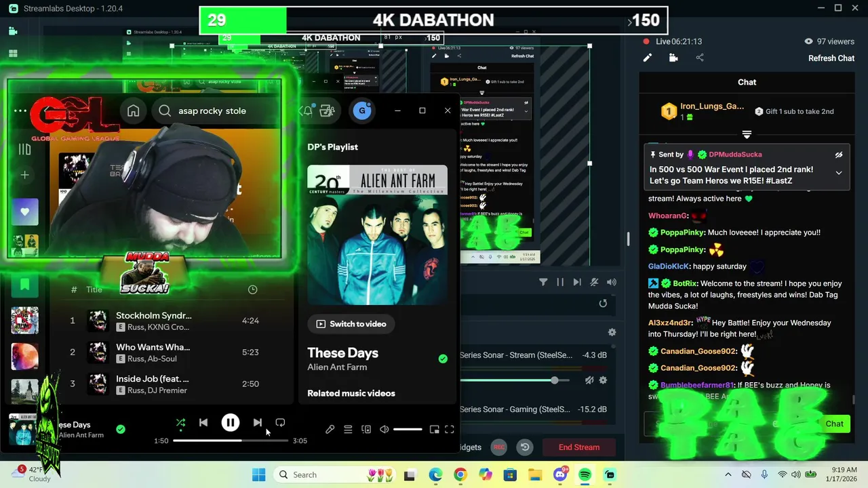Open the Streamlabs layout grid icon in sidebar
Viewport: 868px width, 488px height.
click(x=13, y=53)
